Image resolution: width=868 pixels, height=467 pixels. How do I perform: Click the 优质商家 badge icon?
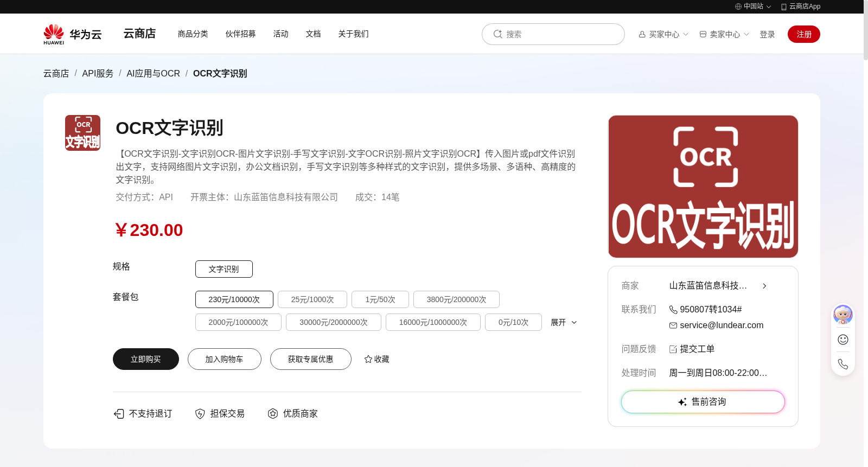coord(273,414)
